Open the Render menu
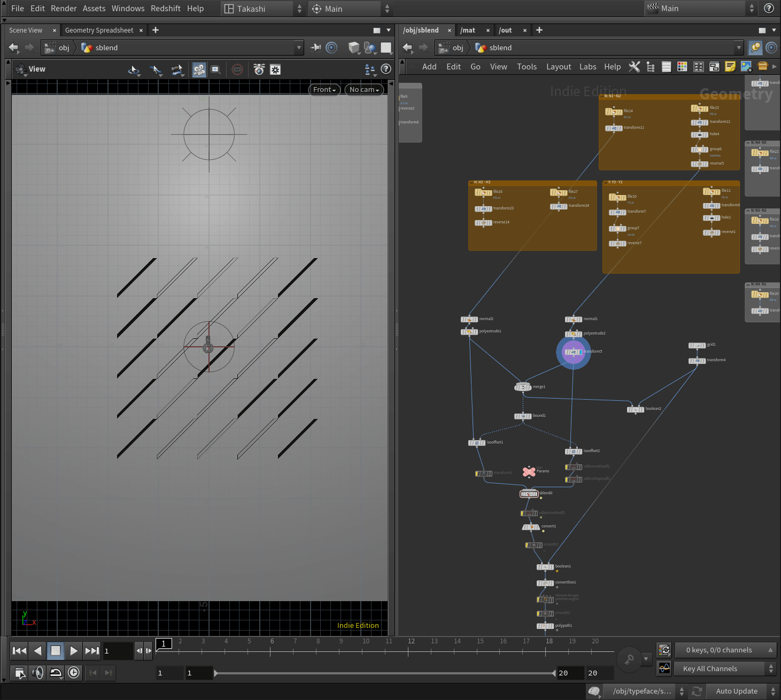This screenshot has height=700, width=781. [64, 9]
